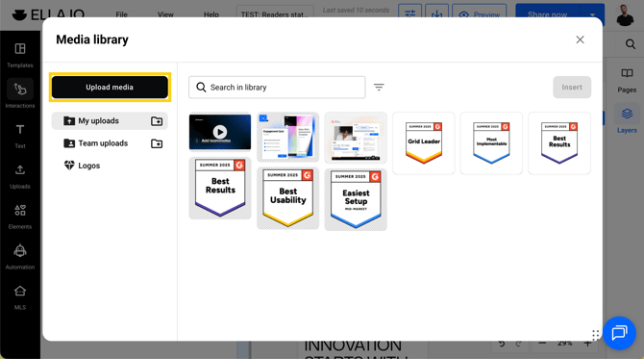Select the Most Implementable badge thumbnail
Viewport: 644px width, 359px height.
491,143
